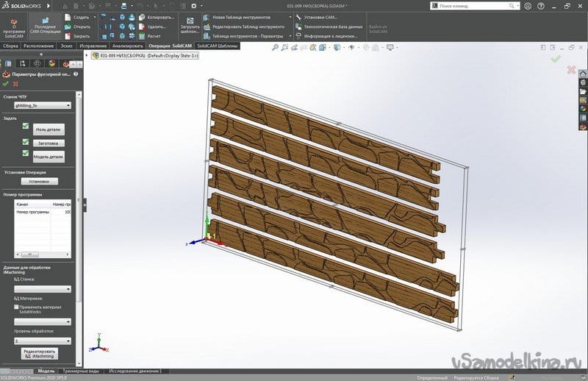Click the green checkmark to accept parameters

pyautogui.click(x=6, y=84)
